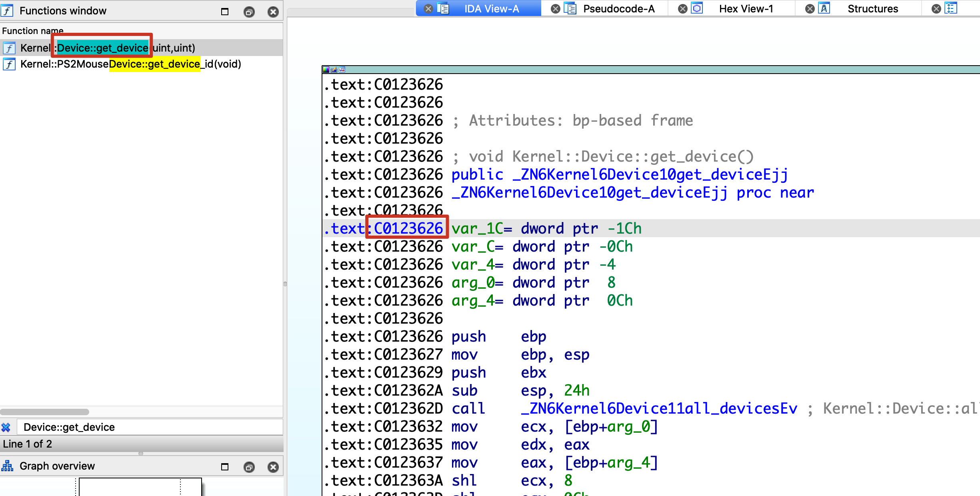Click the function icon beside Kernel::Device::get_device
980x496 pixels.
9,48
